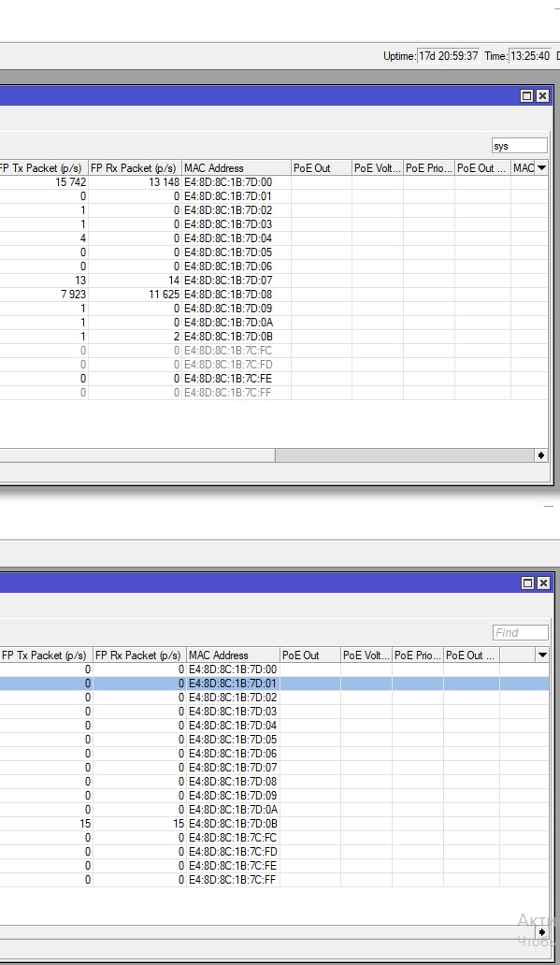Open column chooser dropdown in lower window
Viewport: 560px width, 965px height.
click(542, 655)
